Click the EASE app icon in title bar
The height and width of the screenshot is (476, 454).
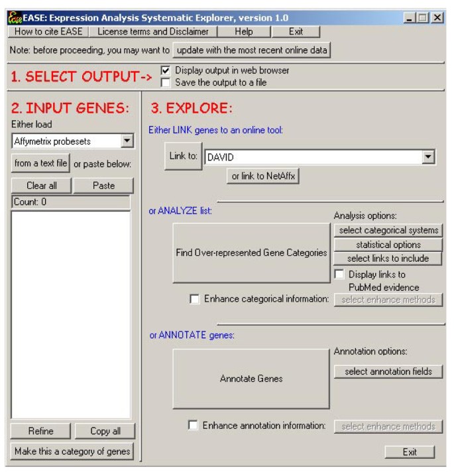pyautogui.click(x=15, y=19)
